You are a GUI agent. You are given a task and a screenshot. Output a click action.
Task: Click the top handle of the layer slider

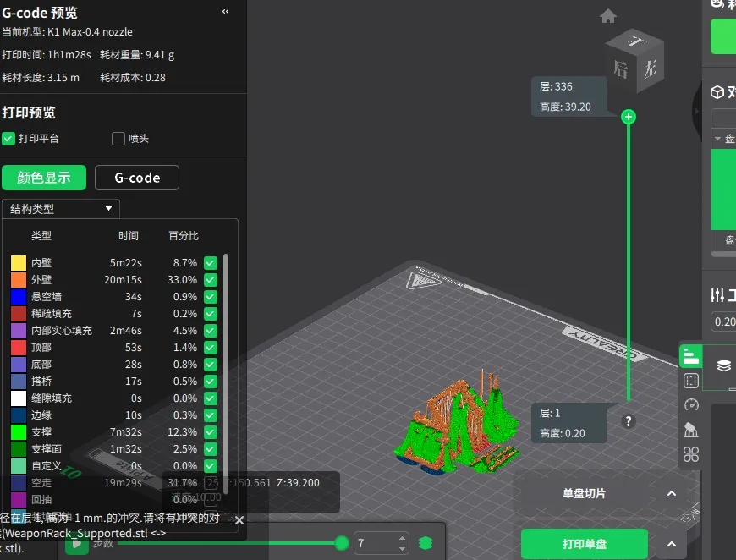click(x=629, y=117)
